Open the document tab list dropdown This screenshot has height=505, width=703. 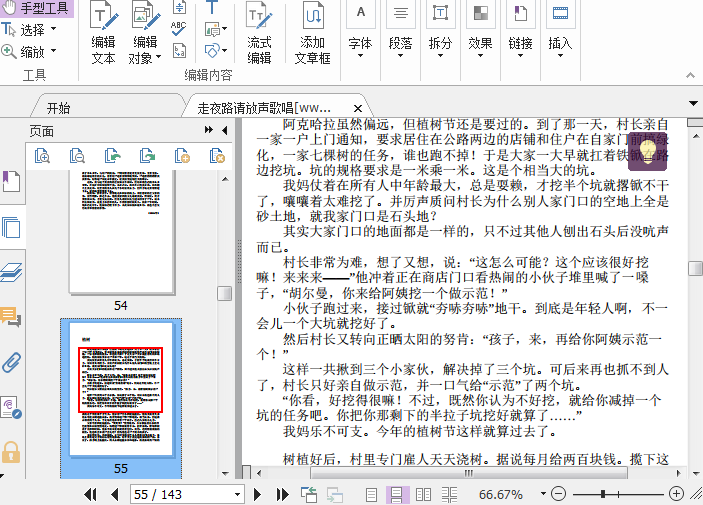coord(694,103)
